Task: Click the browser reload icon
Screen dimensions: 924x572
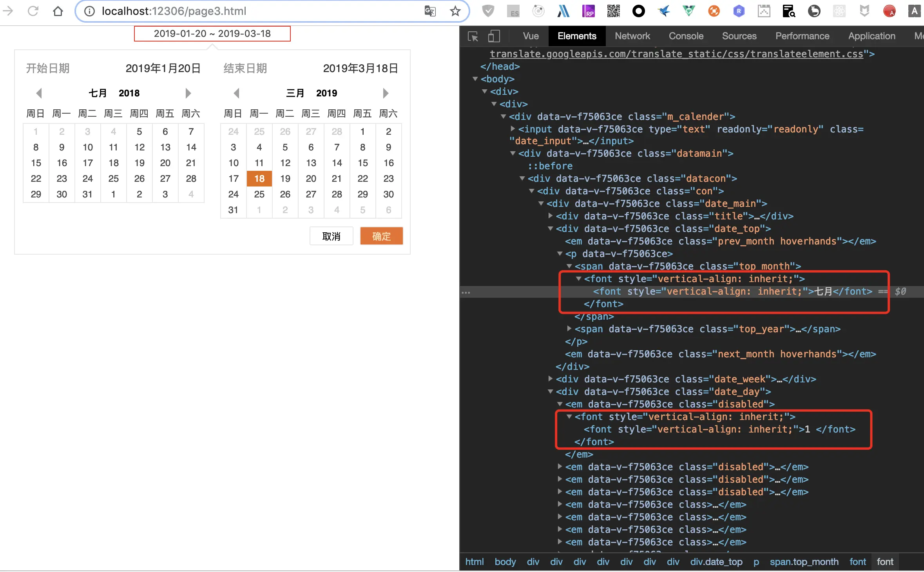Action: pos(33,11)
